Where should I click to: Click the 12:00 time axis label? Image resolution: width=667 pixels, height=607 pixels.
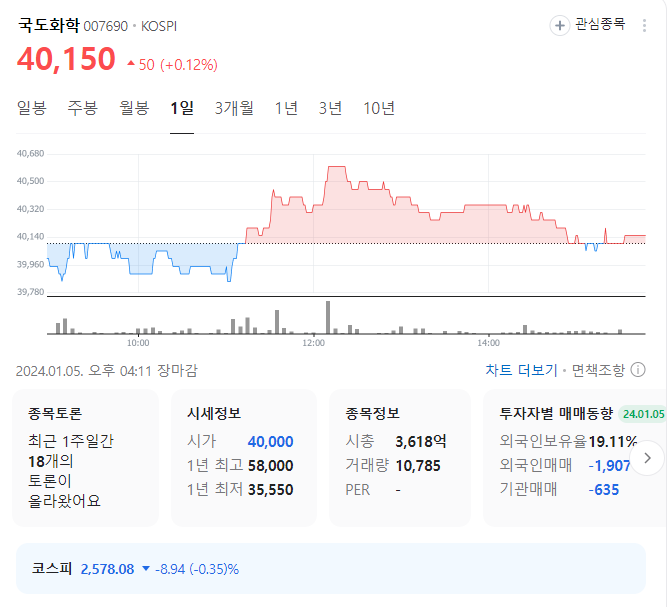[314, 343]
